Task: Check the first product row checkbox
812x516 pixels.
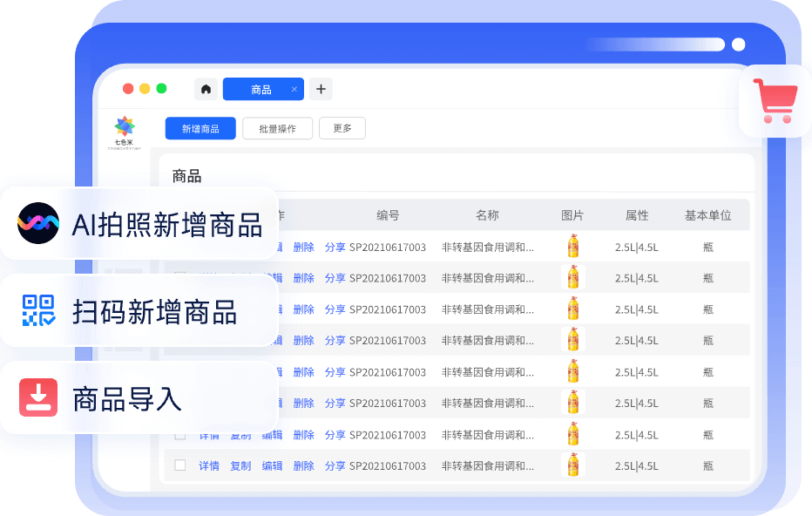Action: point(179,246)
